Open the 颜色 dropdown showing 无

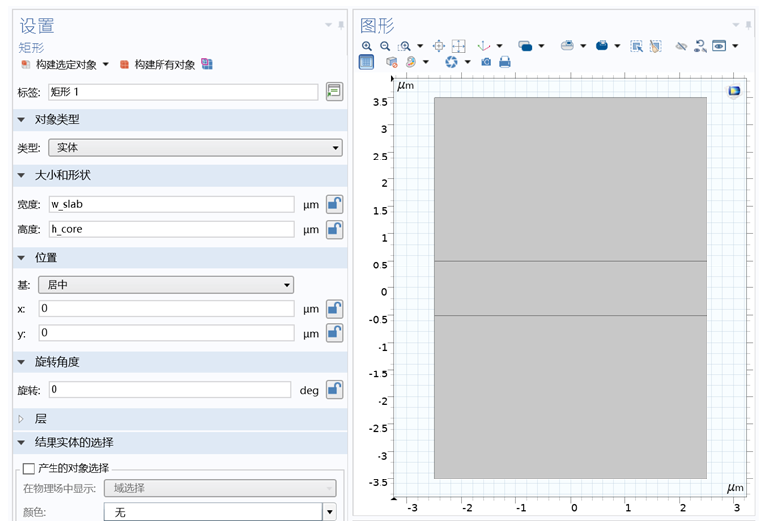220,512
